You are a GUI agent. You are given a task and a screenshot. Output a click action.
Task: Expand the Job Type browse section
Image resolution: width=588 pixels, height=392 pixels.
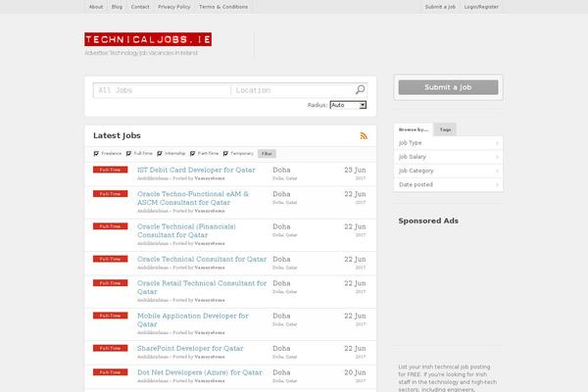pyautogui.click(x=448, y=143)
